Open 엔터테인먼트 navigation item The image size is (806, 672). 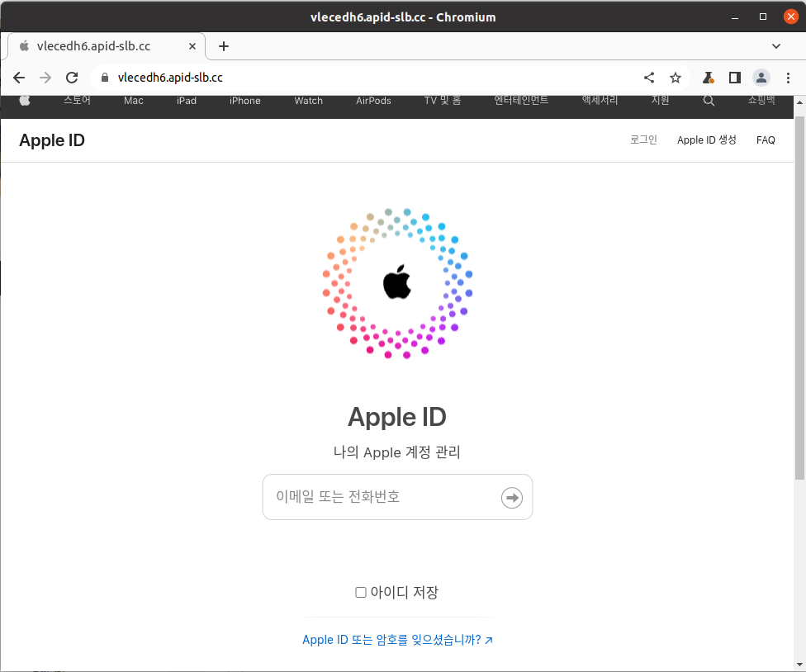pos(521,101)
